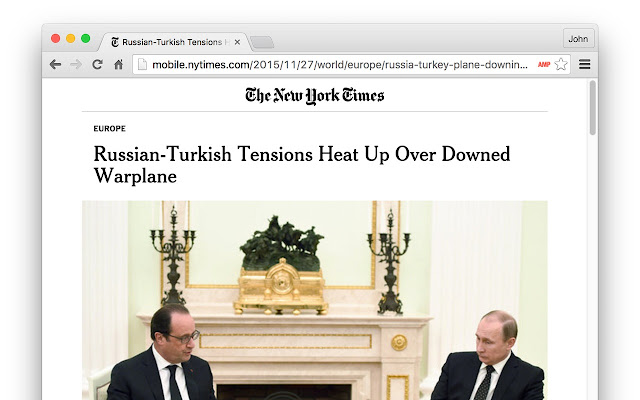The image size is (640, 400).
Task: Click the green full-screen window button
Action: (x=85, y=38)
